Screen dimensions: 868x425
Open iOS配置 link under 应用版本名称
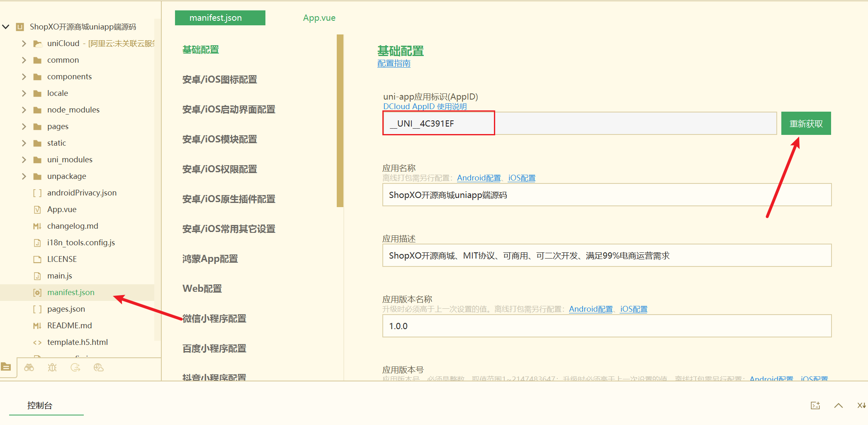(x=633, y=309)
